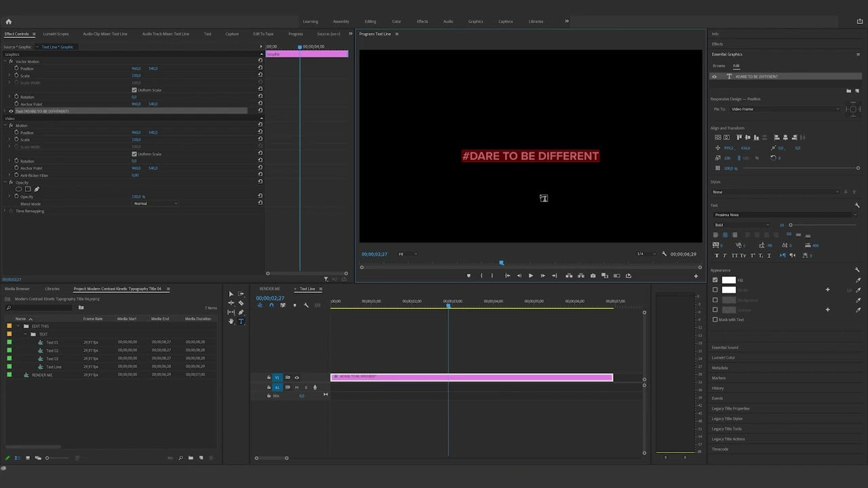868x488 pixels.
Task: Open the Blend Mode dropdown set to Normal
Action: (x=155, y=203)
